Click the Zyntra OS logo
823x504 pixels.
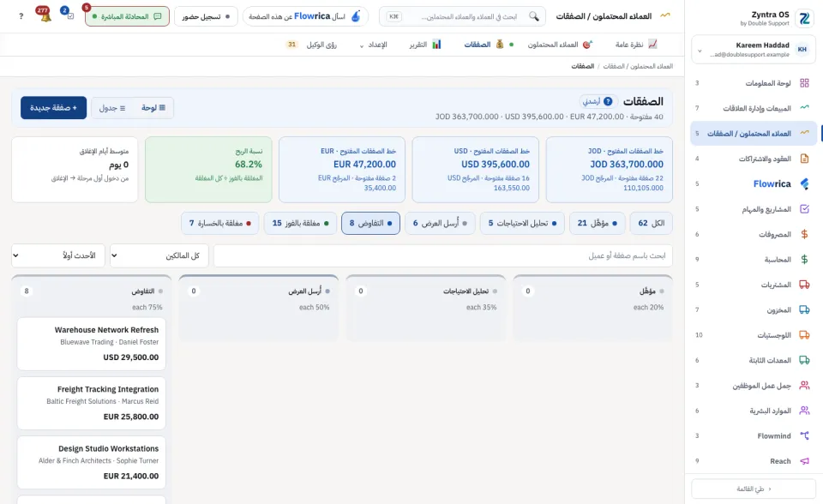tap(803, 18)
